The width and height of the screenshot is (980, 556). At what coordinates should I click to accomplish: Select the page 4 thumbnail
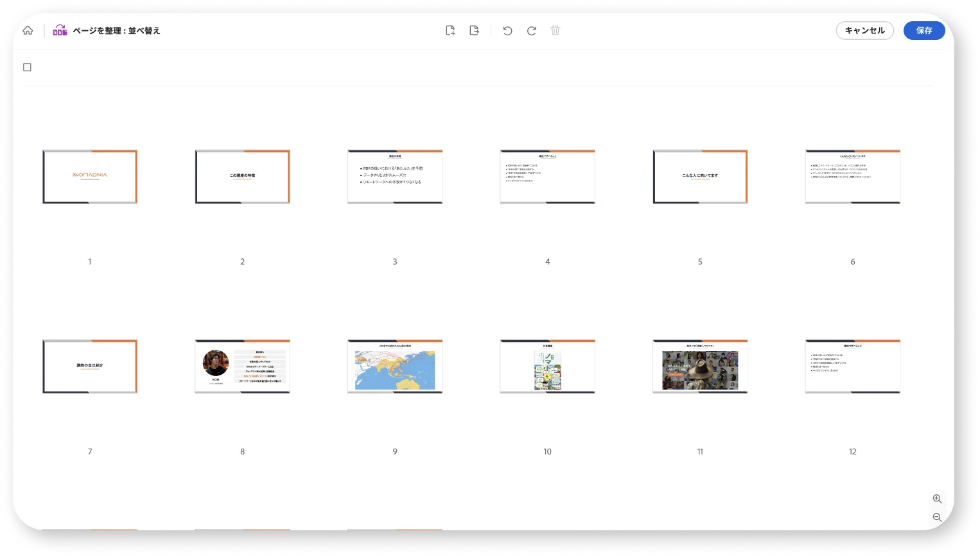548,177
